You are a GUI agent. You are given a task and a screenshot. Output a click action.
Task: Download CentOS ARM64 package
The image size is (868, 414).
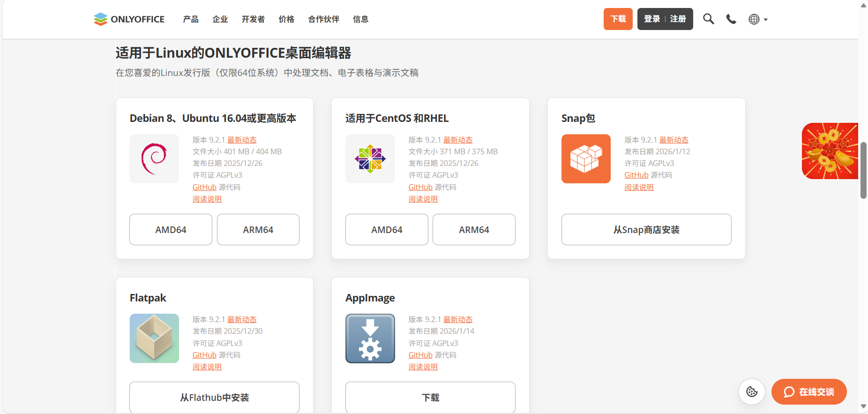[x=474, y=230]
